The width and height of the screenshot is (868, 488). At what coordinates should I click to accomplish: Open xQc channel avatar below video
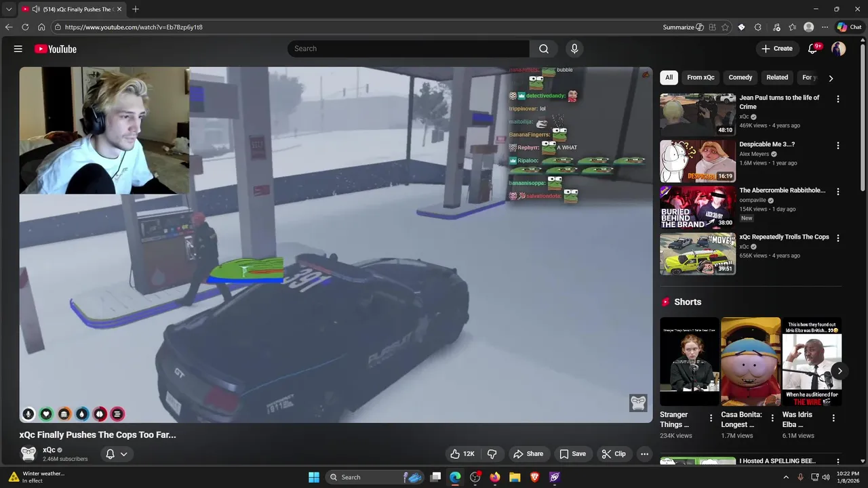pyautogui.click(x=28, y=453)
